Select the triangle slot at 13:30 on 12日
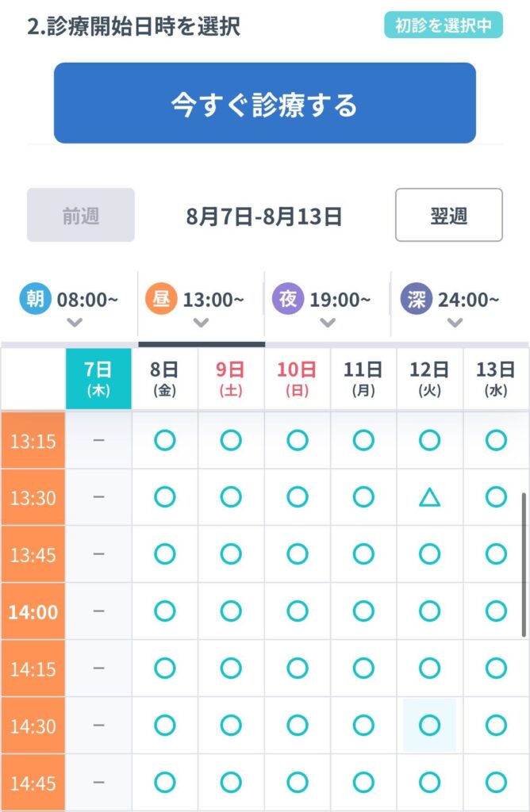This screenshot has height=812, width=530. coord(429,498)
